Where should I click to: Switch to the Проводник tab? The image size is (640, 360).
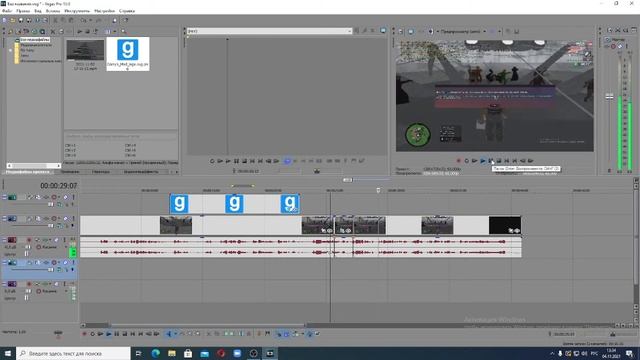point(70,172)
